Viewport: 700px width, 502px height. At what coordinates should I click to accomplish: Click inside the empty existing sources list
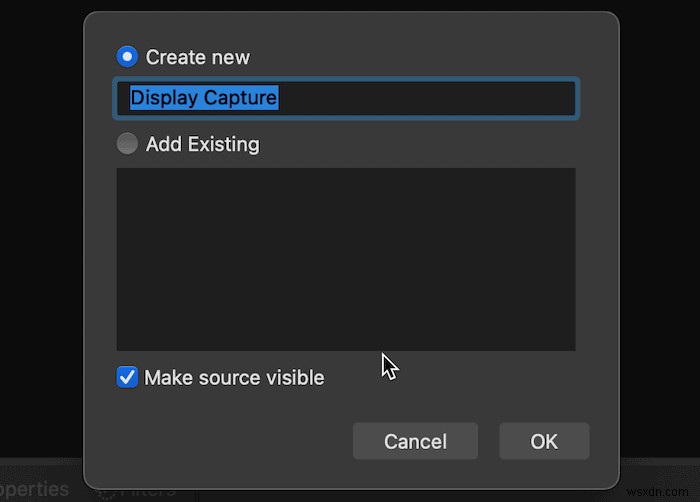coord(345,259)
